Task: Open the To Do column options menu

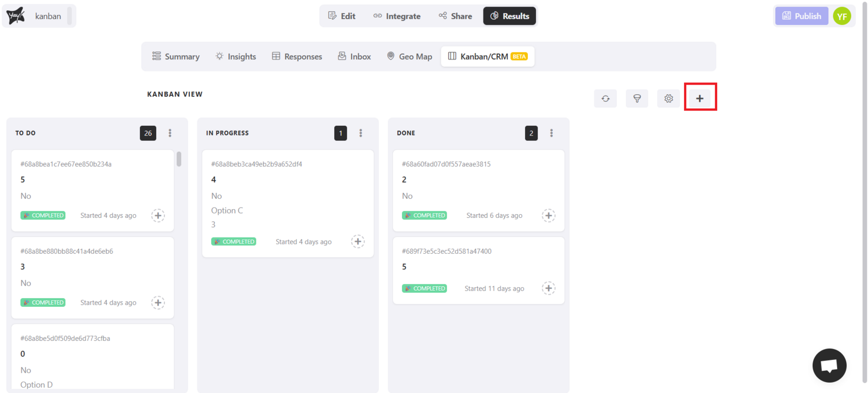Action: pyautogui.click(x=170, y=133)
